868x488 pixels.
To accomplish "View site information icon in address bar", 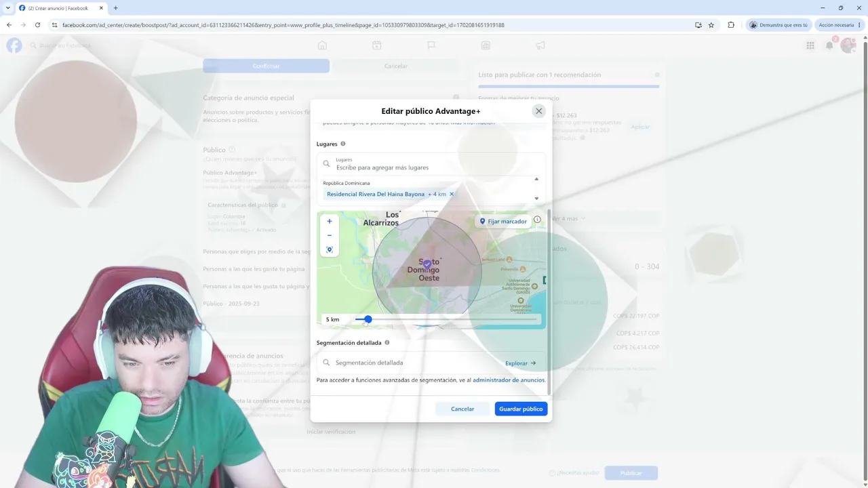I will point(54,25).
